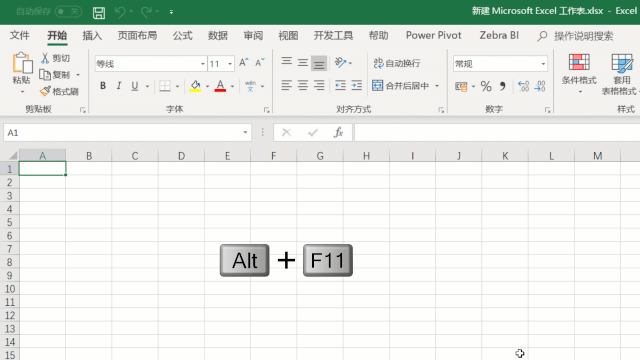Click Merge & Center (合并后居中)
Image resolution: width=640 pixels, height=360 pixels.
[x=401, y=86]
